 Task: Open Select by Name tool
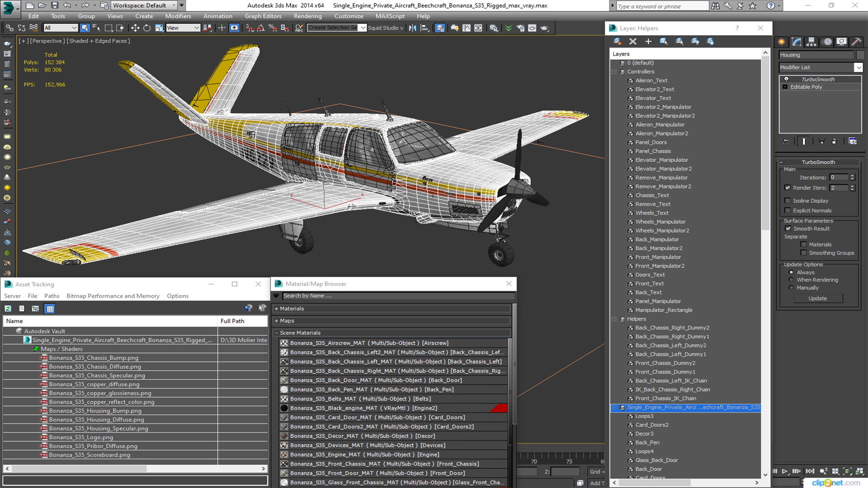click(x=96, y=28)
